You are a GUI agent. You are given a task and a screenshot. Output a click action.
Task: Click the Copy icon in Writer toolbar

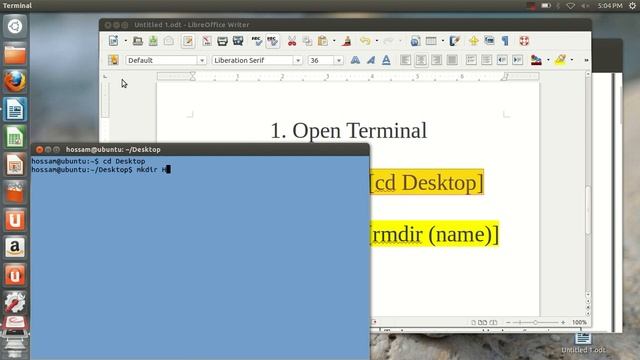point(307,41)
